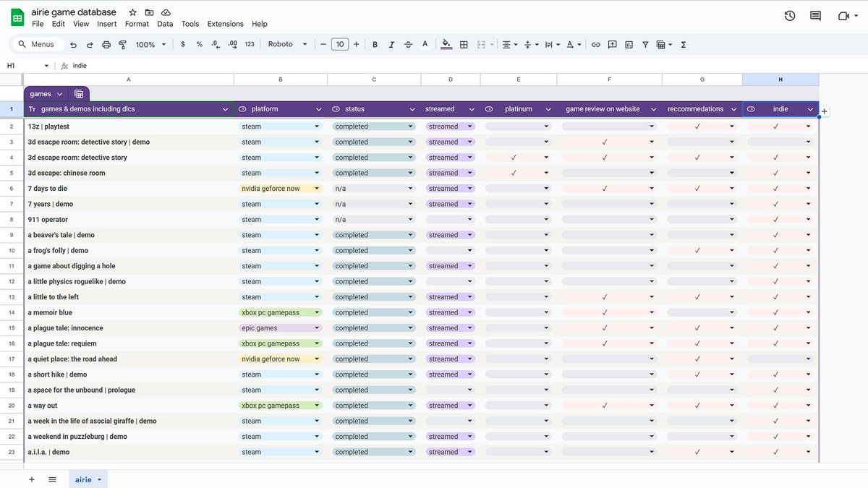The width and height of the screenshot is (868, 488).
Task: Apply currency format with the dollar icon
Action: tap(182, 45)
